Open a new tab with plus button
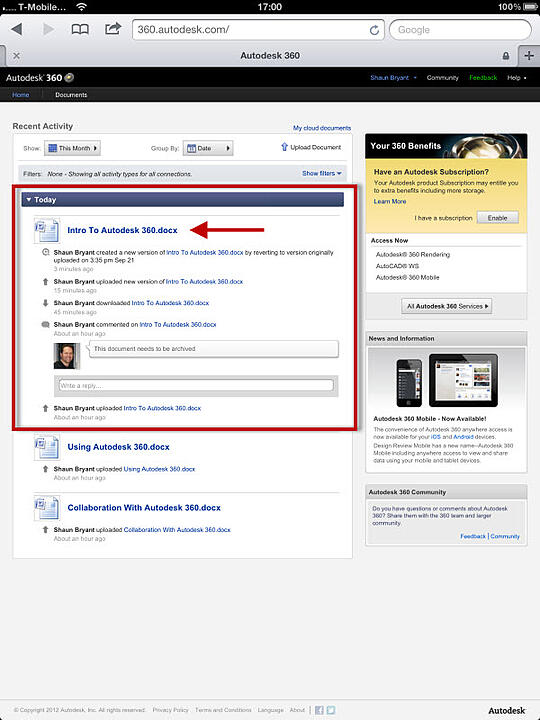This screenshot has width=540, height=720. (529, 56)
